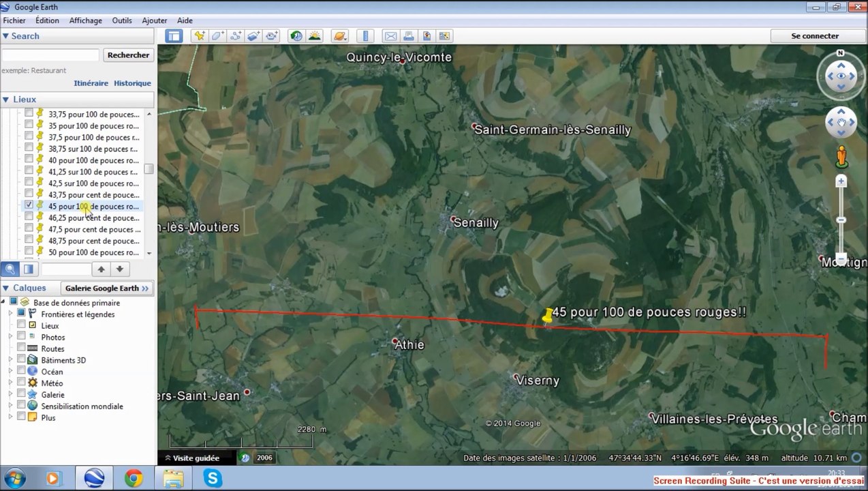Screen dimensions: 868x491
Task: Collapse the Search panel triangle
Action: click(5, 36)
